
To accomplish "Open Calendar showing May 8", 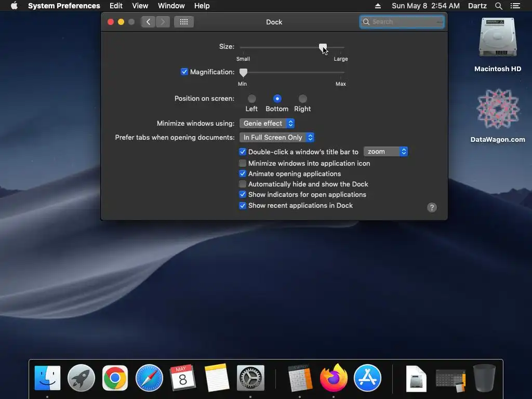I will pyautogui.click(x=182, y=378).
